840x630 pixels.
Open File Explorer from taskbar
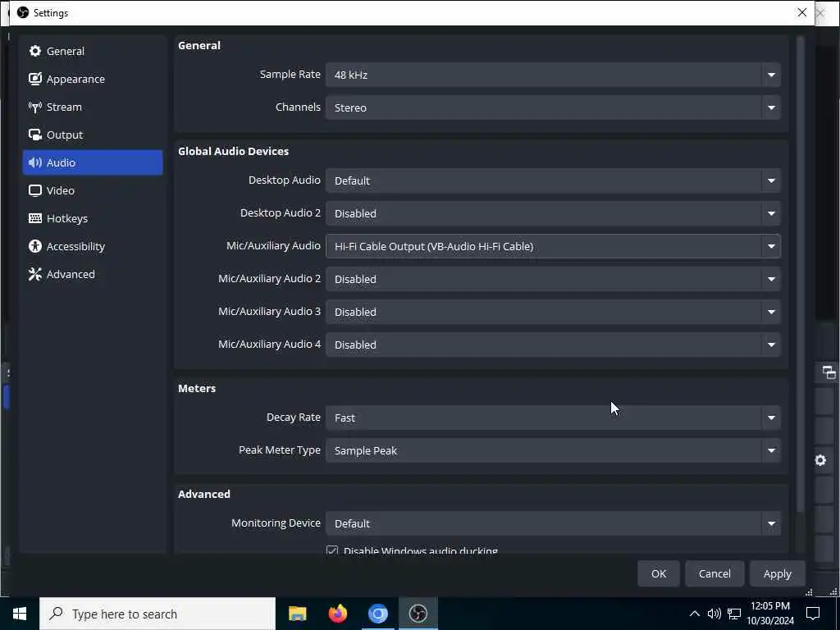297,614
